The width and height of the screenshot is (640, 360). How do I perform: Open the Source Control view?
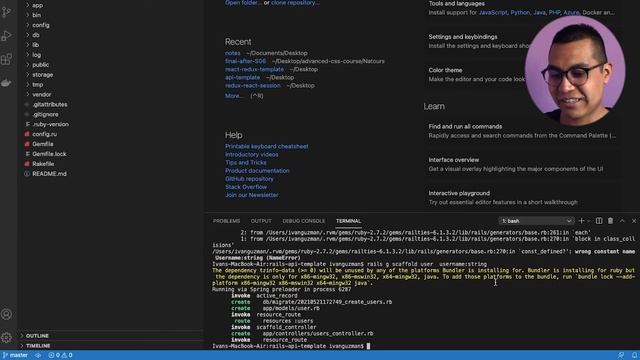coord(7,12)
